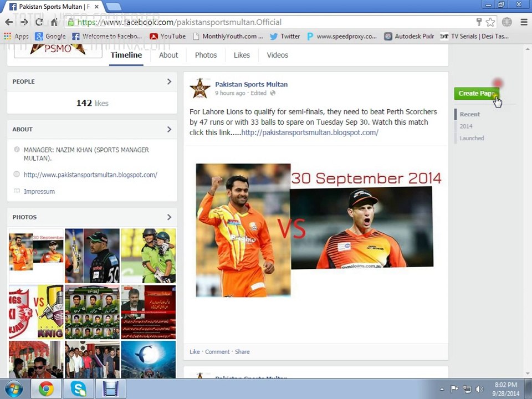The height and width of the screenshot is (399, 532).
Task: Switch to the About tab
Action: pos(168,55)
